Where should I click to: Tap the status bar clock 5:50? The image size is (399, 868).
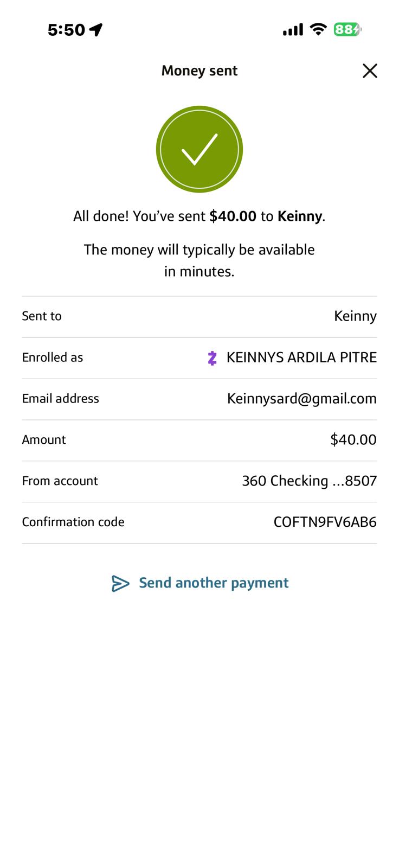point(66,29)
